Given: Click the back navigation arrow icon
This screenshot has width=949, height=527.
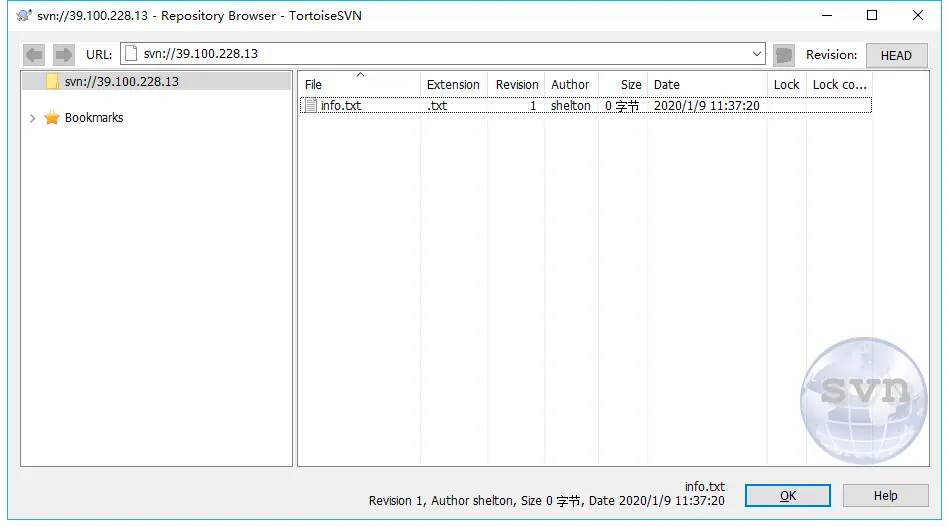Looking at the screenshot, I should pos(34,55).
